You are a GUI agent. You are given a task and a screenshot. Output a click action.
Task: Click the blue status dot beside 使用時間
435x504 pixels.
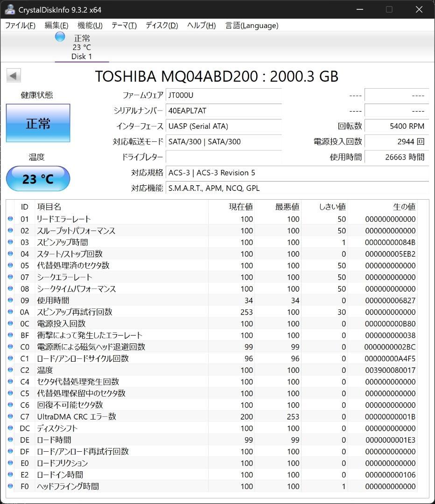pos(11,301)
